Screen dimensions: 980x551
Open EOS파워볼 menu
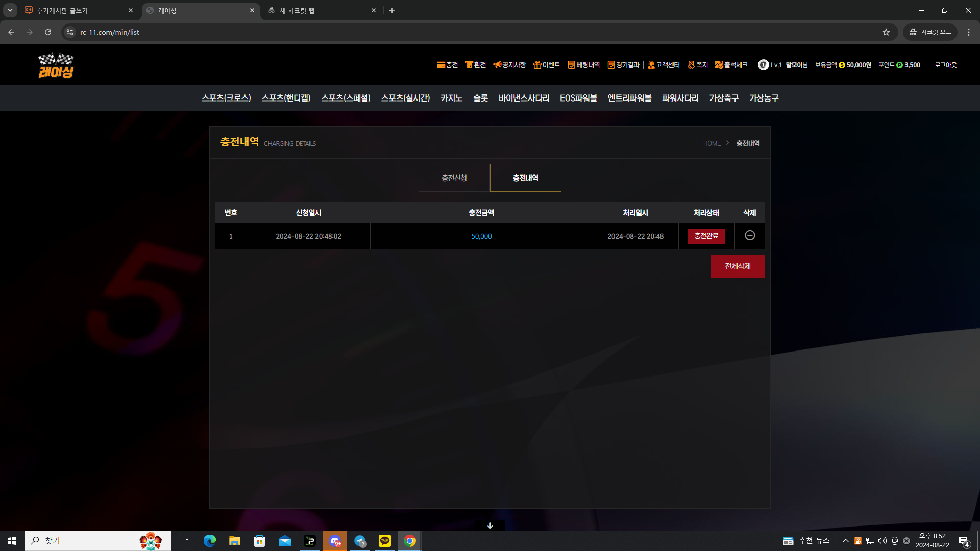(578, 98)
